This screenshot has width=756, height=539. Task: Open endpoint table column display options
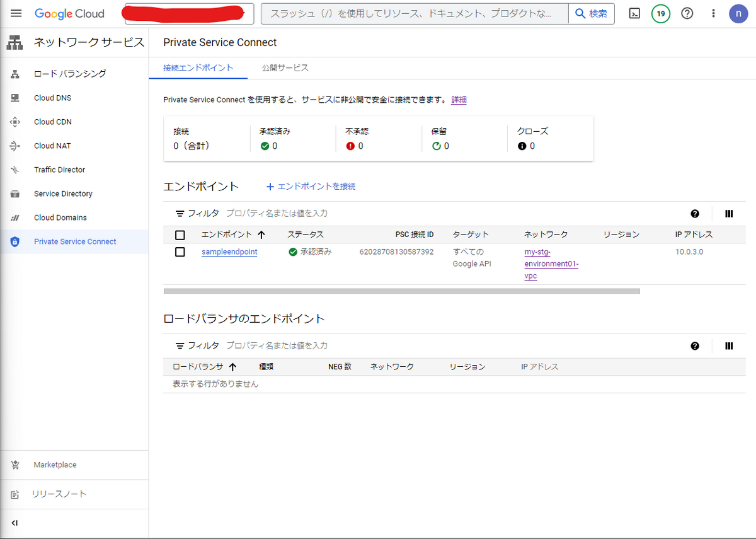pos(729,214)
